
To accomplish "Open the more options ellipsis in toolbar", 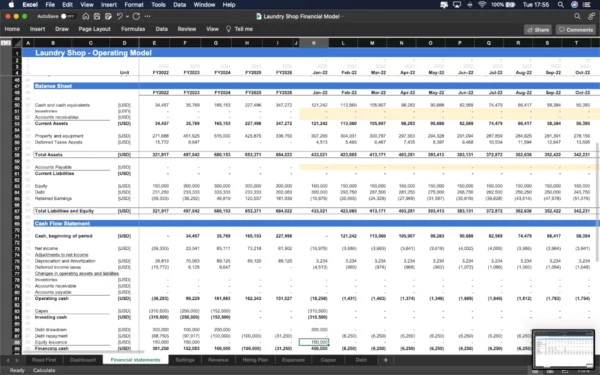I will pyautogui.click(x=147, y=16).
